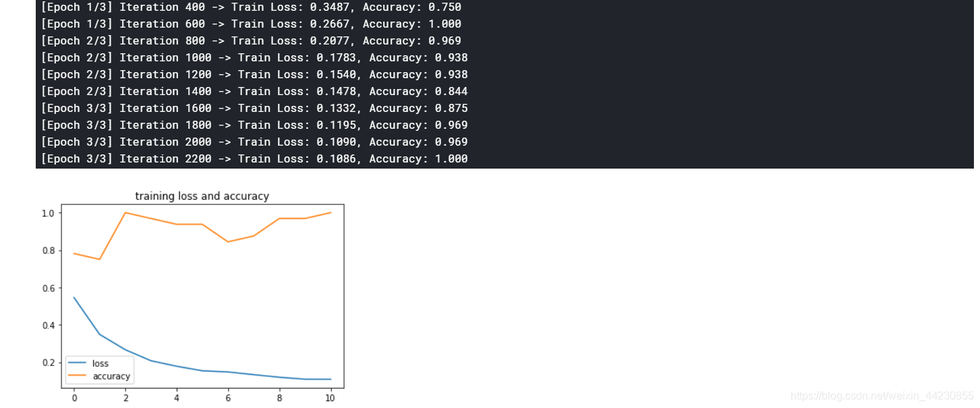Select the Iteration 2000 log line
This screenshot has width=980, height=408.
point(254,142)
